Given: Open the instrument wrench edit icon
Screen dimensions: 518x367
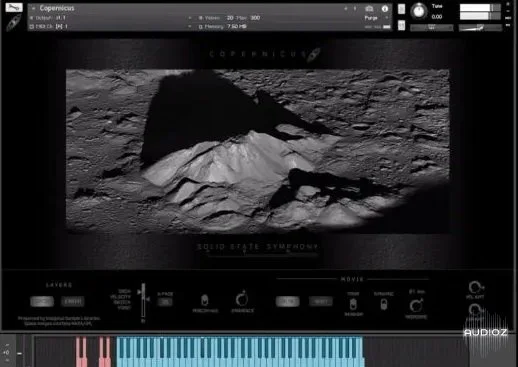Looking at the screenshot, I should tap(14, 7).
